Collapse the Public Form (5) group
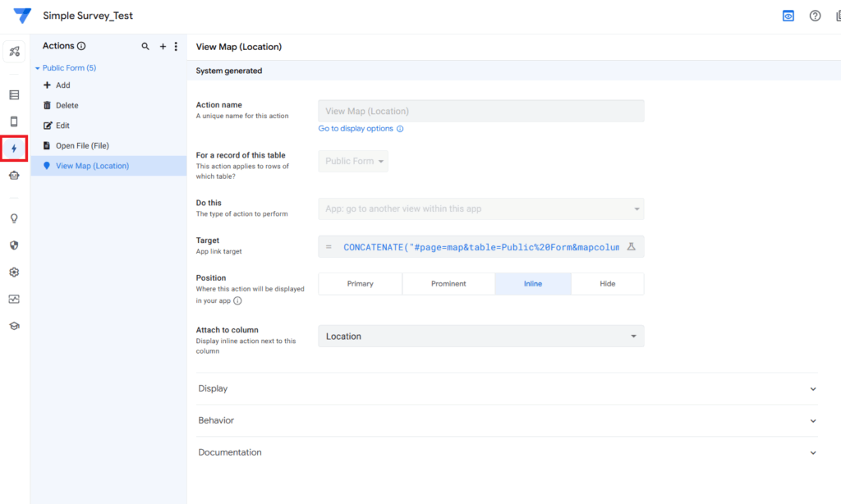Viewport: 841px width, 504px height. 38,68
